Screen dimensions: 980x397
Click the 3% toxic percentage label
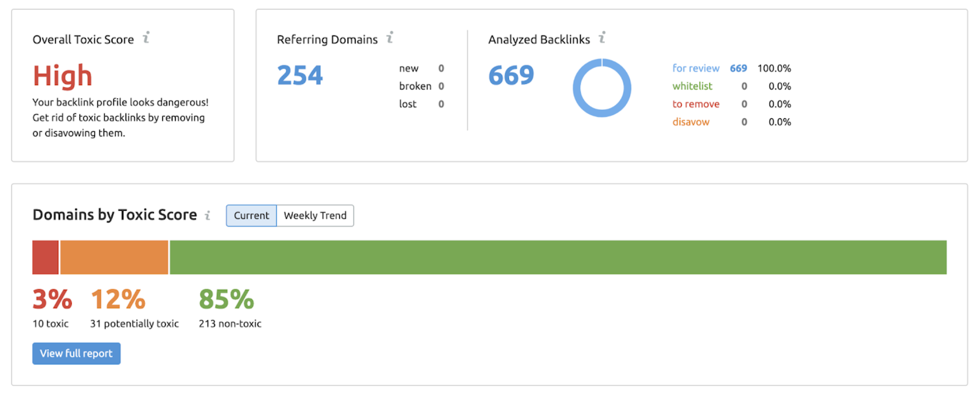pyautogui.click(x=52, y=300)
